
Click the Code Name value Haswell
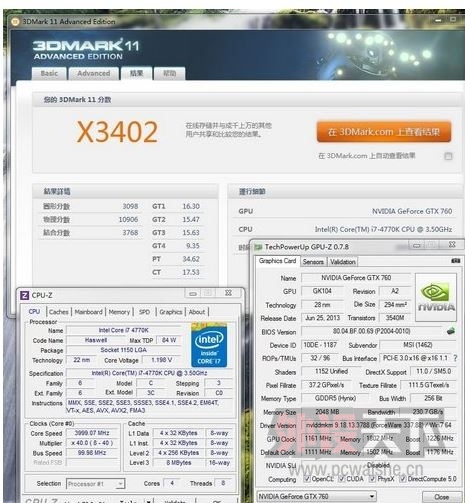click(96, 340)
